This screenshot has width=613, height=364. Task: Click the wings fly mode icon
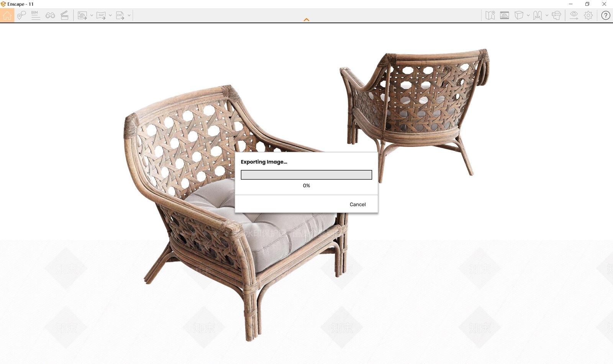coord(538,15)
